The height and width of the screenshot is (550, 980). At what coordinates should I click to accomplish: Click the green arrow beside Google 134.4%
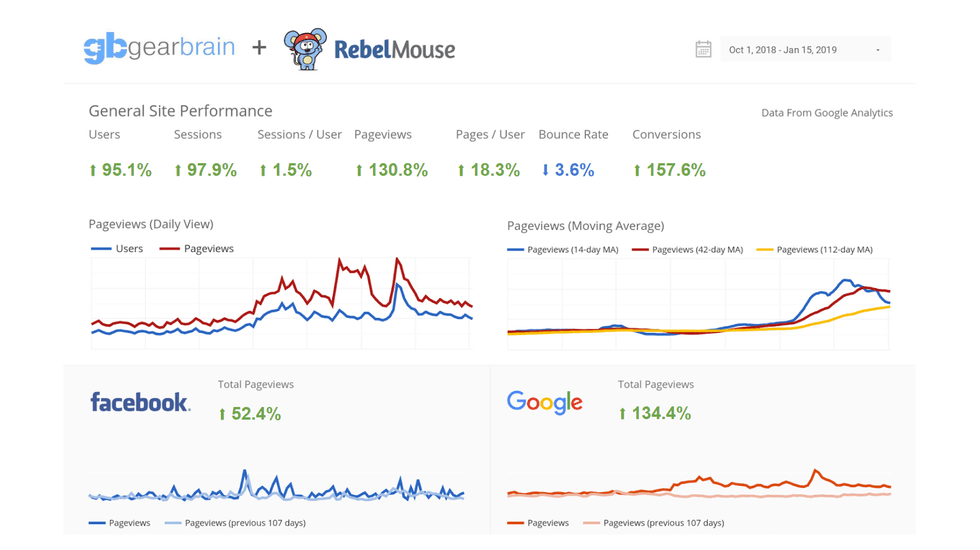622,414
